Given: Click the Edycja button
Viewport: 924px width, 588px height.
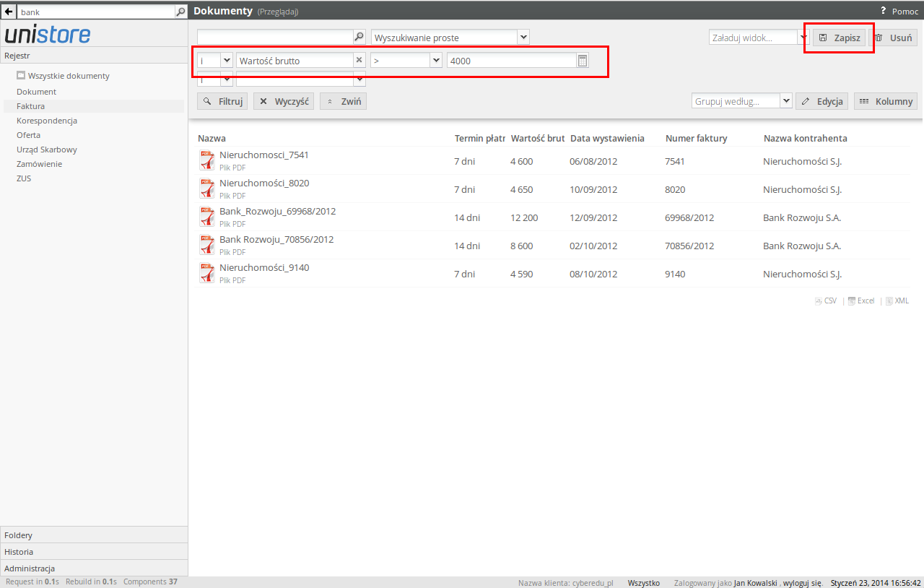Looking at the screenshot, I should click(822, 101).
